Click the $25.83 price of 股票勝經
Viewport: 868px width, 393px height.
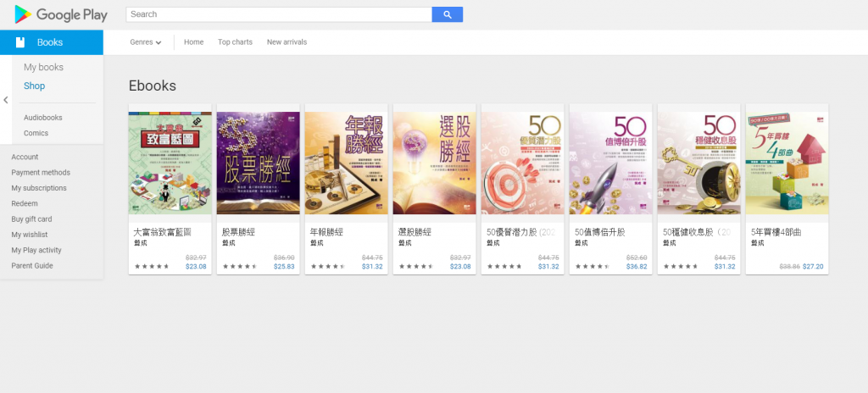point(284,266)
